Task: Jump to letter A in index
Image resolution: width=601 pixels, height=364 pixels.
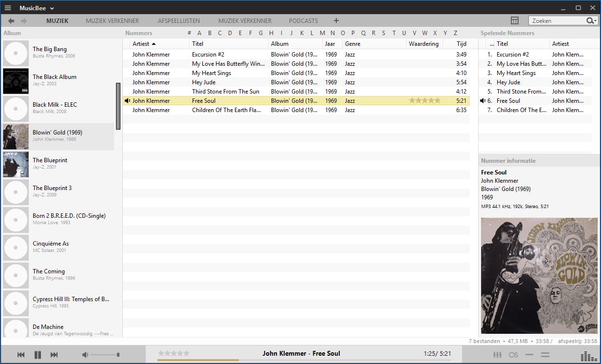Action: pyautogui.click(x=199, y=33)
